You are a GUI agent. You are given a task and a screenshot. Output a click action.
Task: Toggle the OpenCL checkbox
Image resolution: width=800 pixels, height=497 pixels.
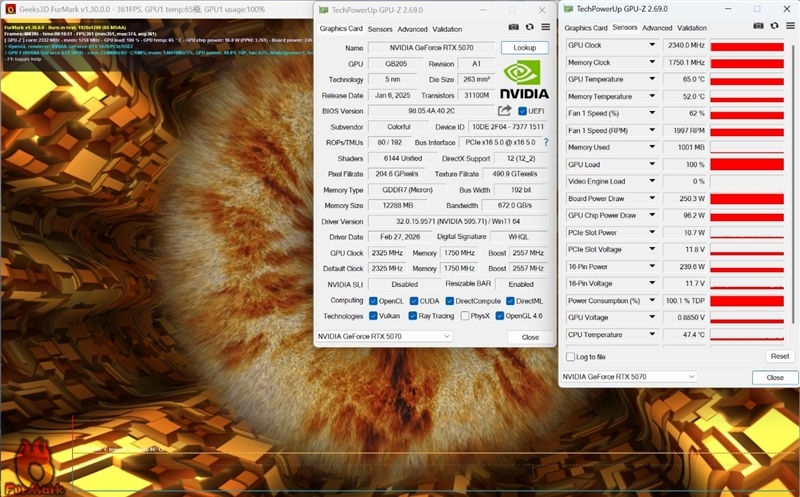click(x=373, y=301)
